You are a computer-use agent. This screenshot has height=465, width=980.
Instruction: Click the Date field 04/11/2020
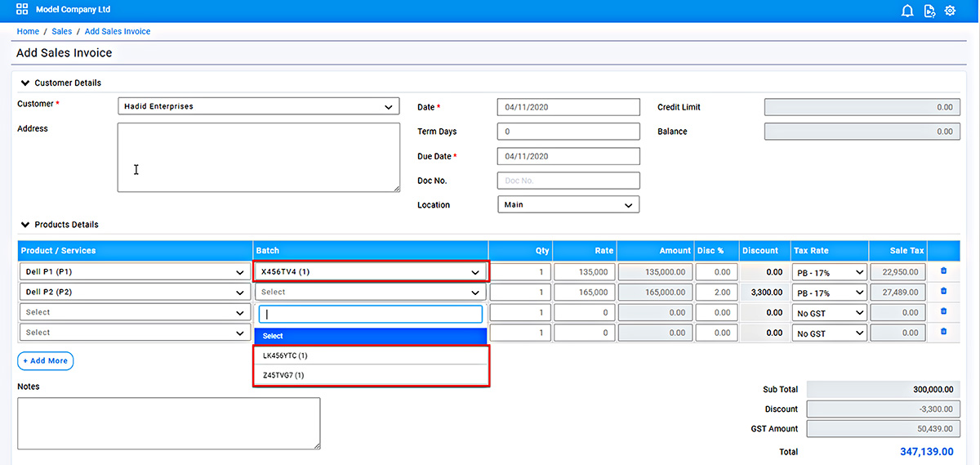pos(568,107)
